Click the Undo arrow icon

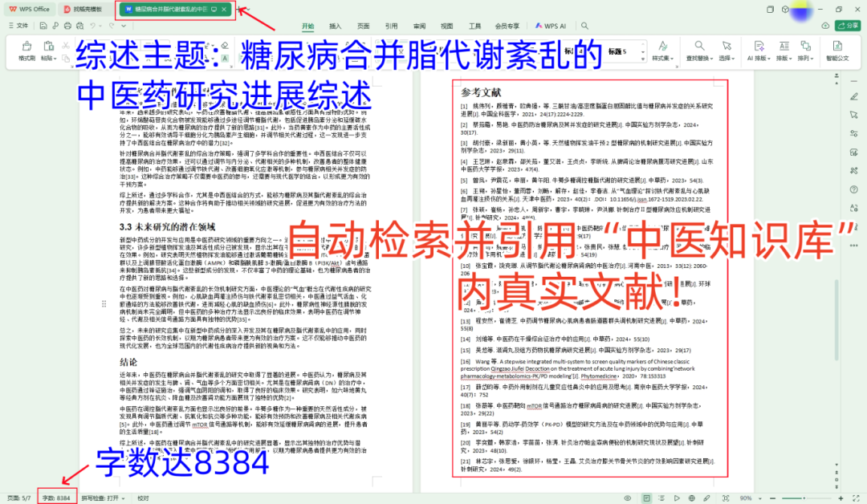tap(93, 26)
